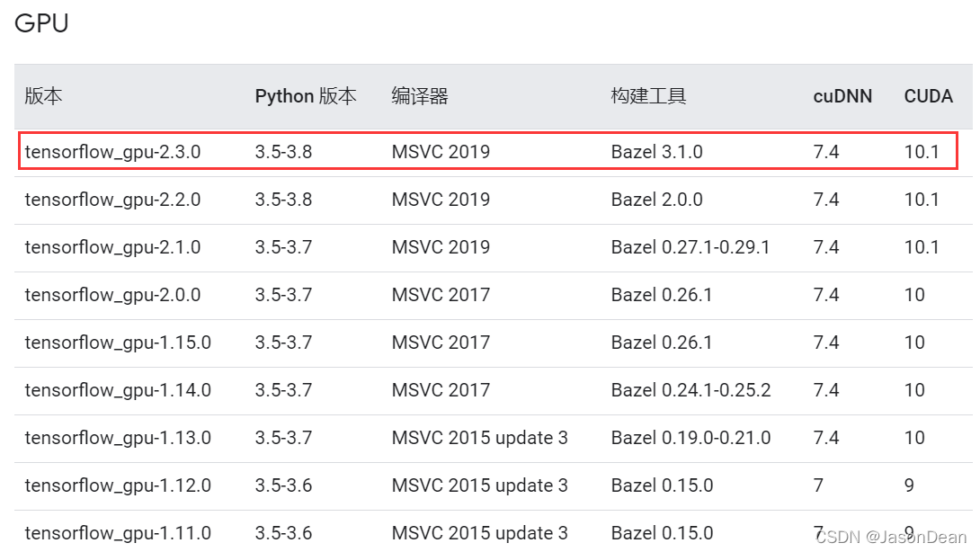Click MSVC 2015 update 3 in tensorflow_gpu-1.11.0 row
Screen dimensions: 980x552
coord(480,533)
